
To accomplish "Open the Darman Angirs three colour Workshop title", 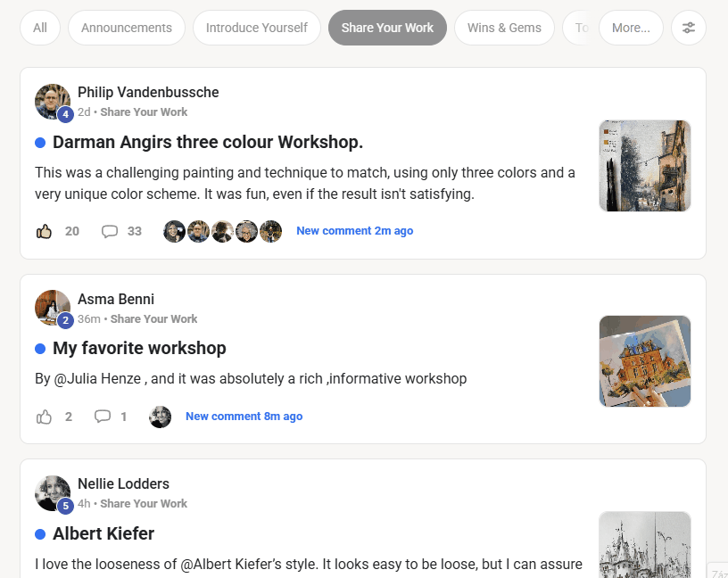I will (208, 142).
